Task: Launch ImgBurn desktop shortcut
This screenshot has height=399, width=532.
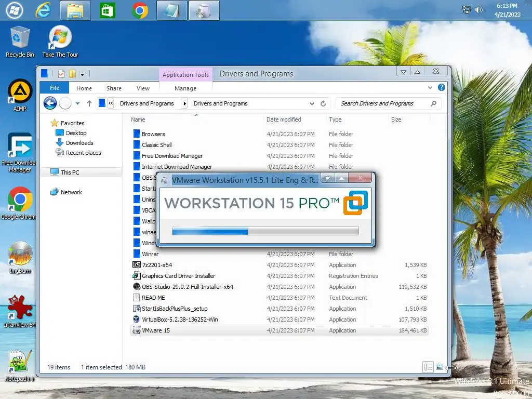Action: point(20,257)
